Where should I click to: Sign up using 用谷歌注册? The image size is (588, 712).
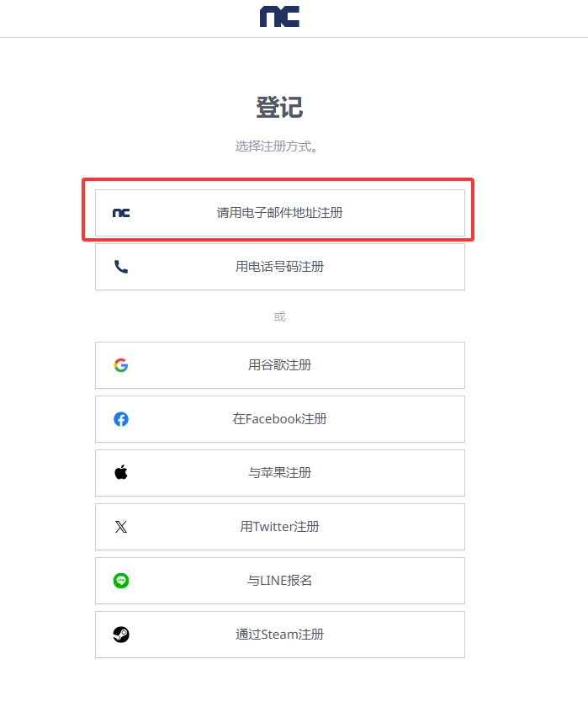coord(280,365)
